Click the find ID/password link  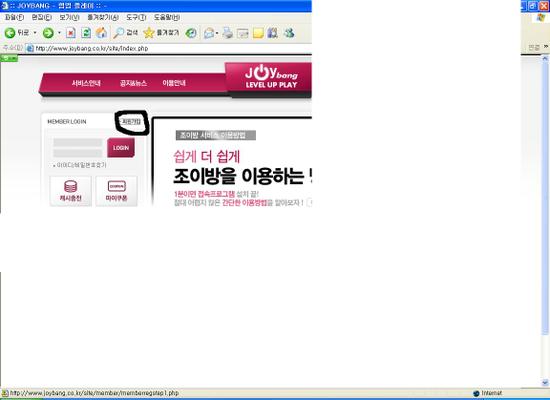(x=81, y=165)
